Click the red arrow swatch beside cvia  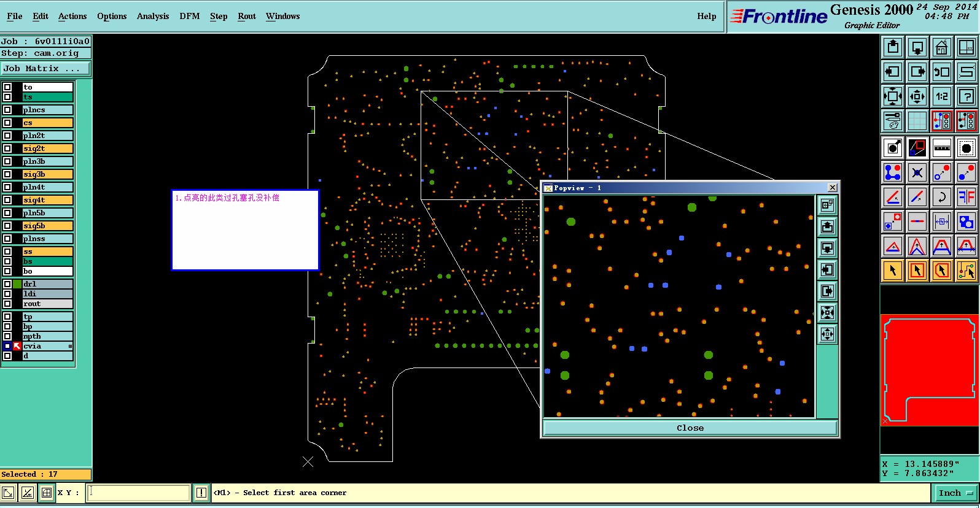click(17, 346)
